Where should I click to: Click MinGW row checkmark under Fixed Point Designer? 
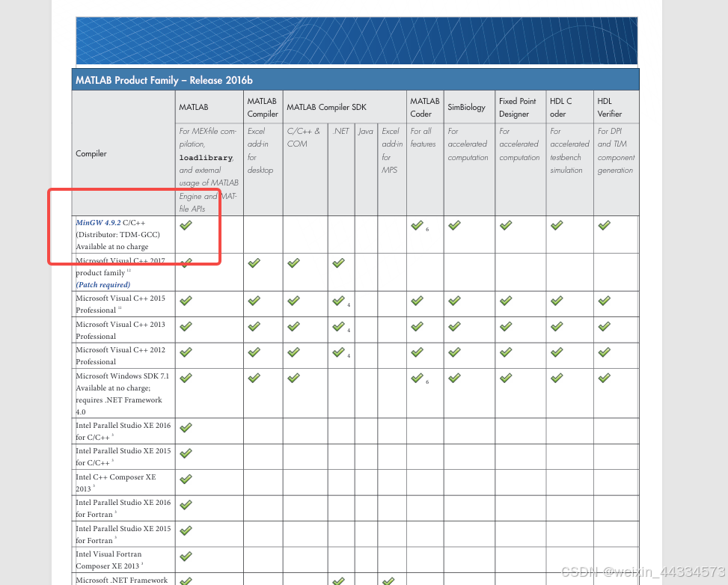506,225
